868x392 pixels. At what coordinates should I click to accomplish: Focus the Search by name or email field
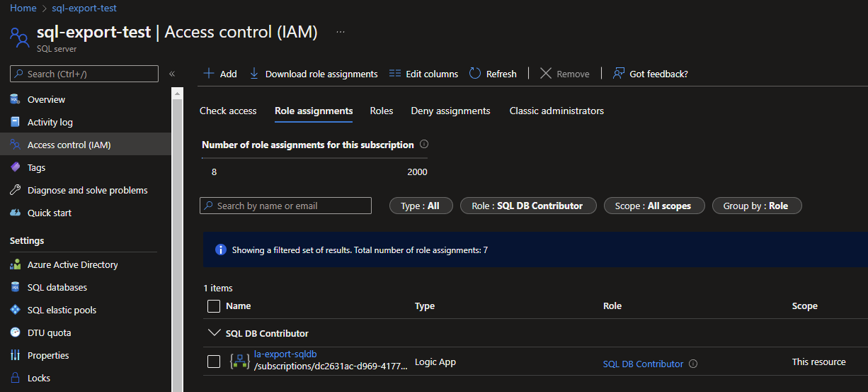[285, 206]
